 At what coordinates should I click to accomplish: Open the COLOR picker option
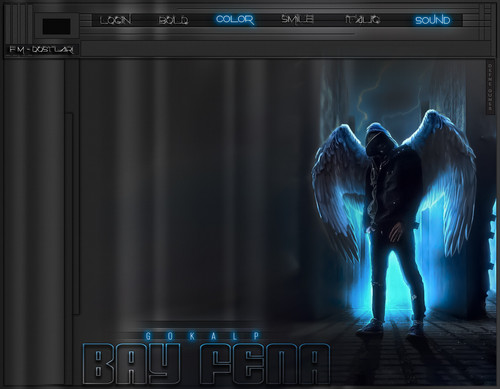pyautogui.click(x=235, y=19)
